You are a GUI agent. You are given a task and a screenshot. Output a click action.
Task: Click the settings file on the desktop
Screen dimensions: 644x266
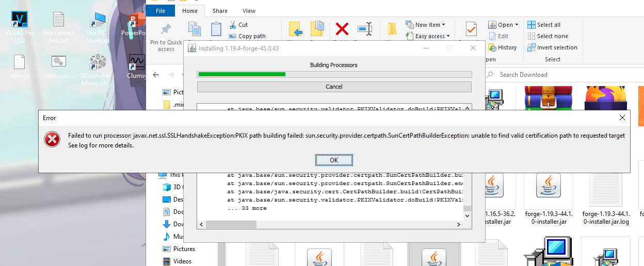click(x=20, y=67)
